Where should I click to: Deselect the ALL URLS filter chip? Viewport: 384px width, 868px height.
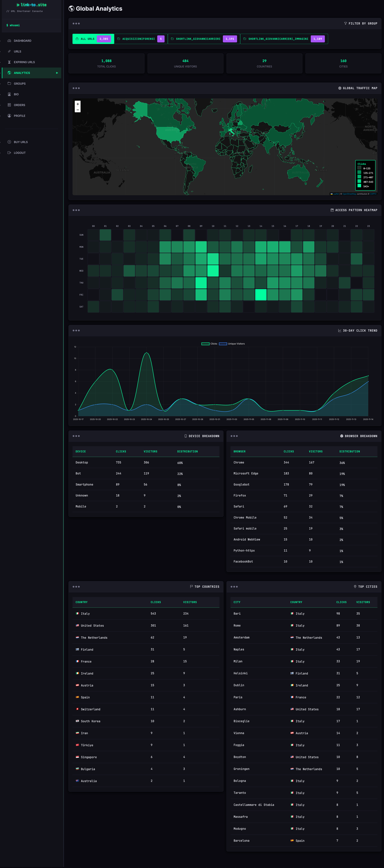tap(93, 39)
